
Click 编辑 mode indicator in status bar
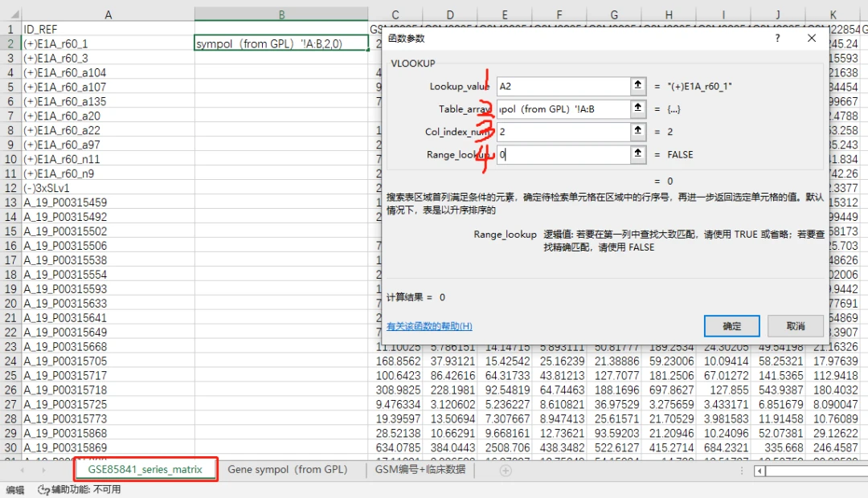click(15, 490)
